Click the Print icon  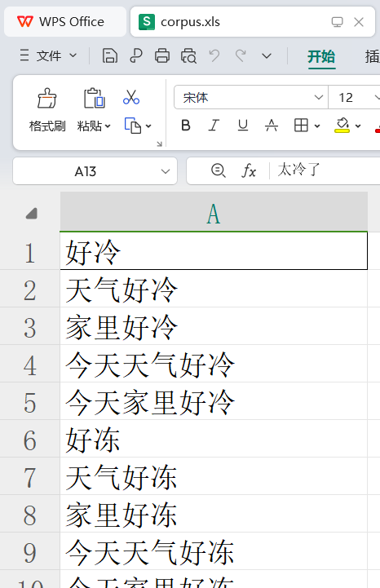(162, 56)
